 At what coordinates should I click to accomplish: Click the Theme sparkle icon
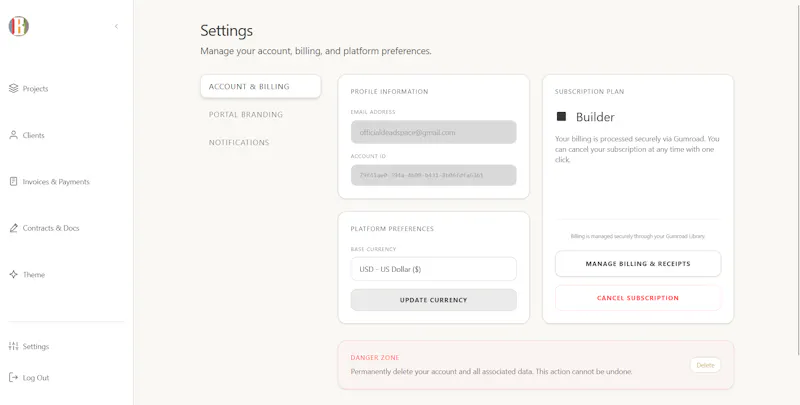point(13,274)
